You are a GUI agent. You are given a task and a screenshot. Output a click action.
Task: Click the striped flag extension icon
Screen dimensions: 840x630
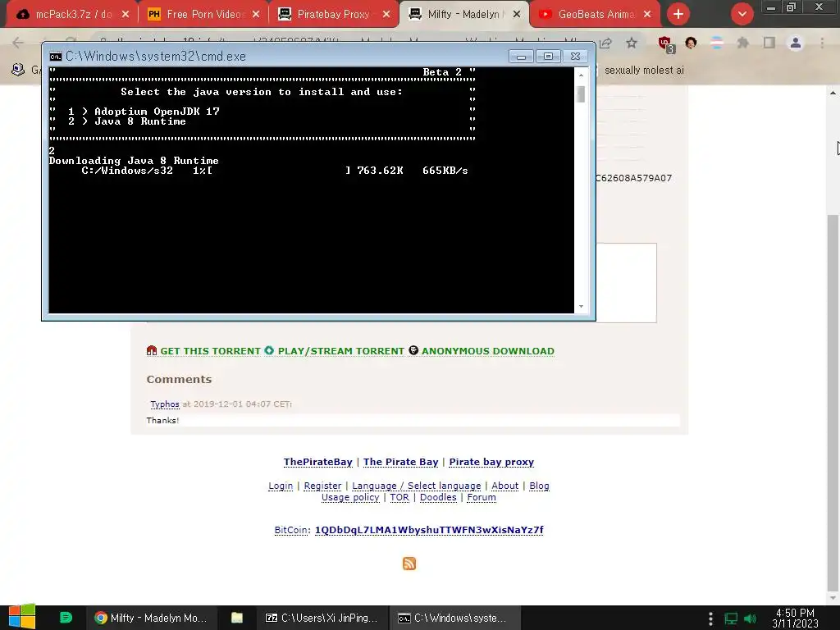(716, 43)
